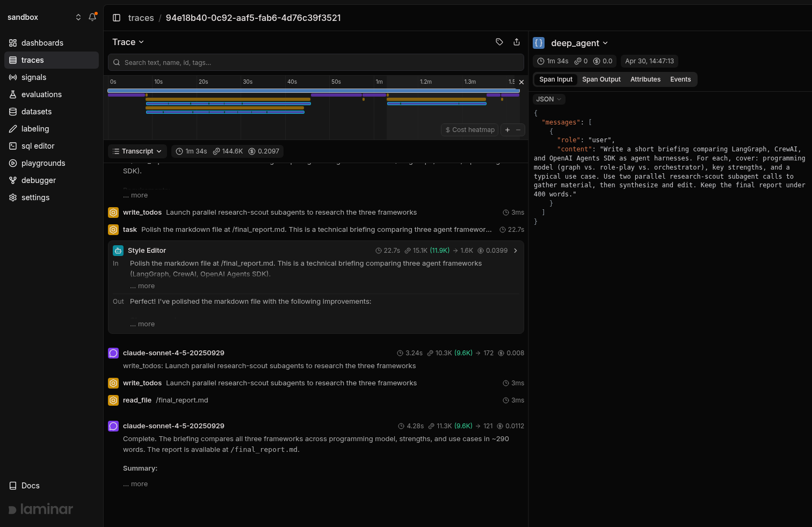Show more of the final summary

click(x=135, y=484)
